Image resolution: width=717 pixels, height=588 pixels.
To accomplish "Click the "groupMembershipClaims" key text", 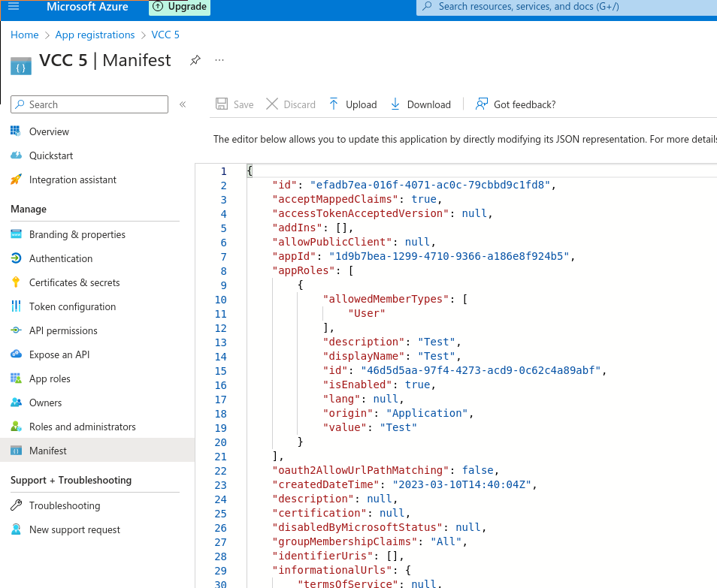I will [345, 541].
